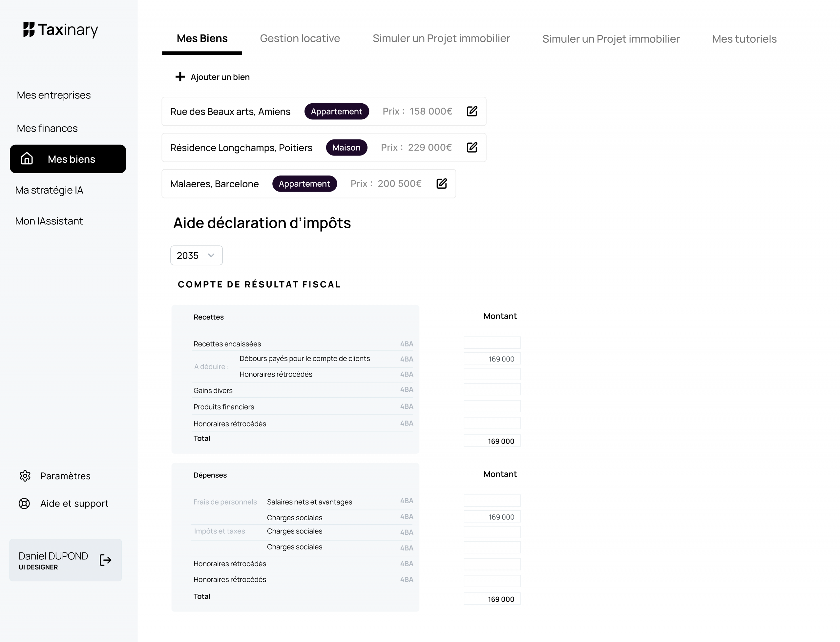Click the Salaires nets et avantages amount field
This screenshot has height=642, width=840.
pyautogui.click(x=492, y=501)
